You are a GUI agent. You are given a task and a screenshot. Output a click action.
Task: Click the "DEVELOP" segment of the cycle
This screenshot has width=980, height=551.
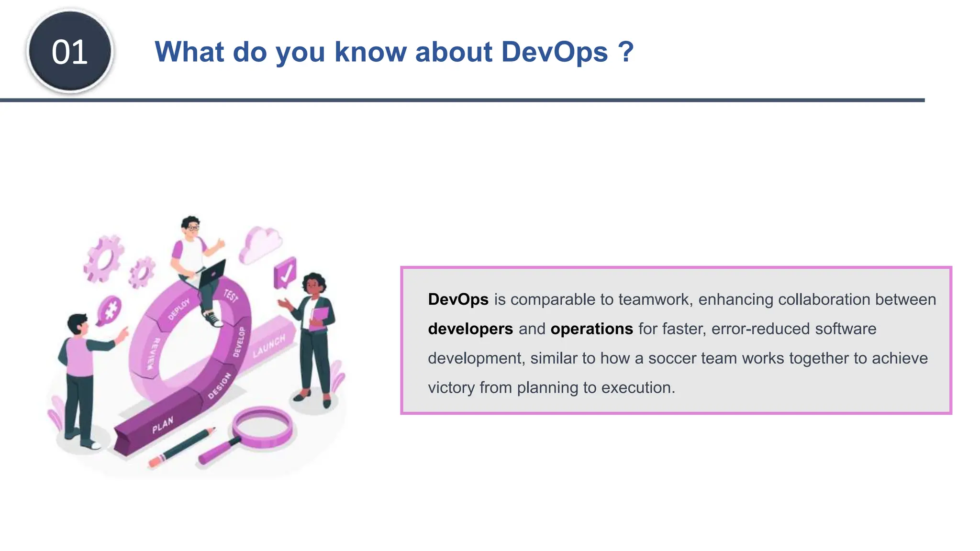[238, 342]
